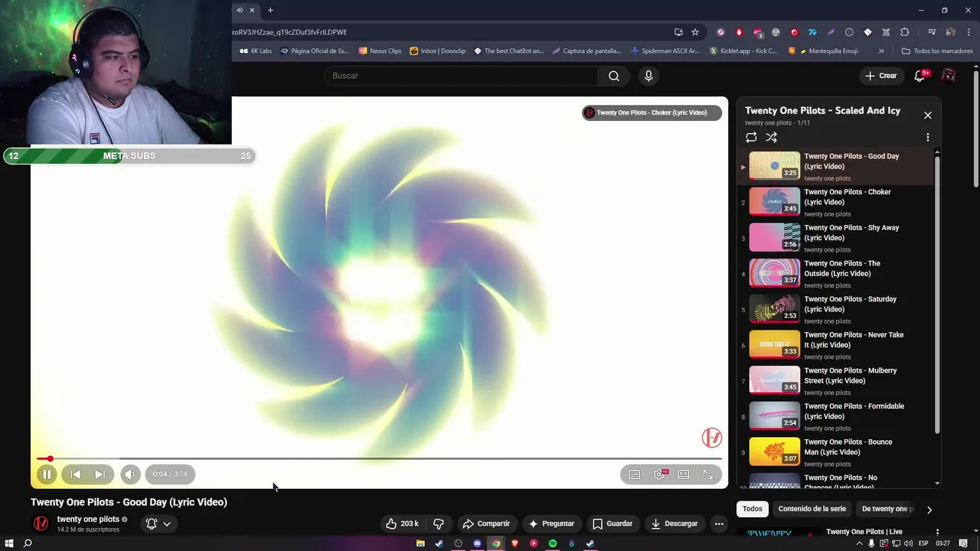Image resolution: width=980 pixels, height=551 pixels.
Task: Open YouTube notifications bell
Action: [920, 76]
